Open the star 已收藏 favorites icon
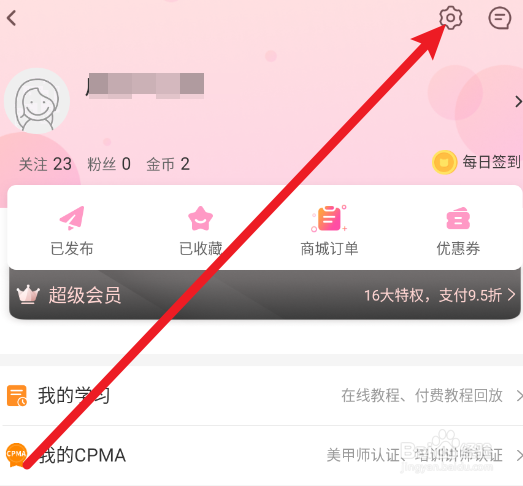 (200, 218)
